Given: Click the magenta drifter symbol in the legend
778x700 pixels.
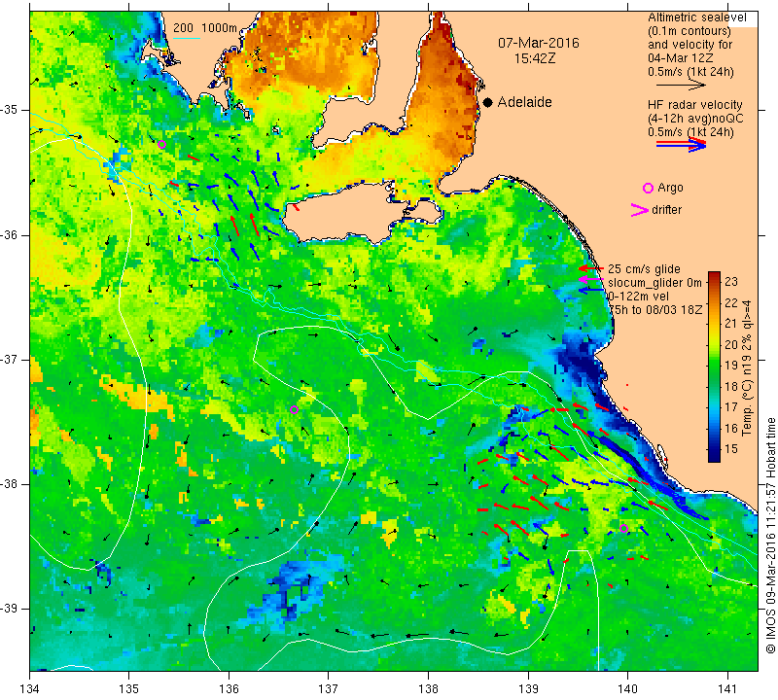Looking at the screenshot, I should pyautogui.click(x=640, y=210).
